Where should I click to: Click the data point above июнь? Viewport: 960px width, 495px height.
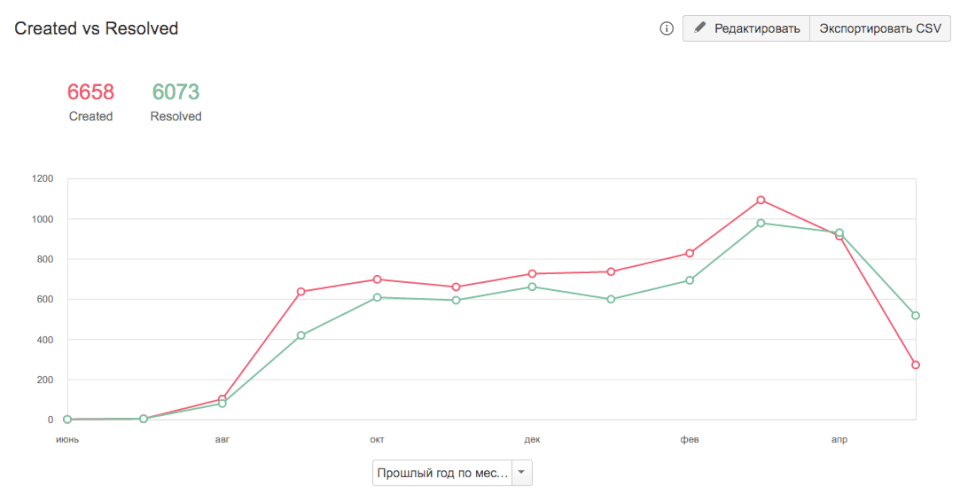tap(67, 419)
